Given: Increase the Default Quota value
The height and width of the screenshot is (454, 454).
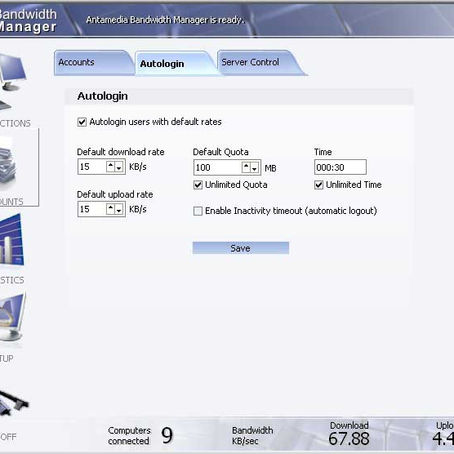Looking at the screenshot, I should pos(246,167).
